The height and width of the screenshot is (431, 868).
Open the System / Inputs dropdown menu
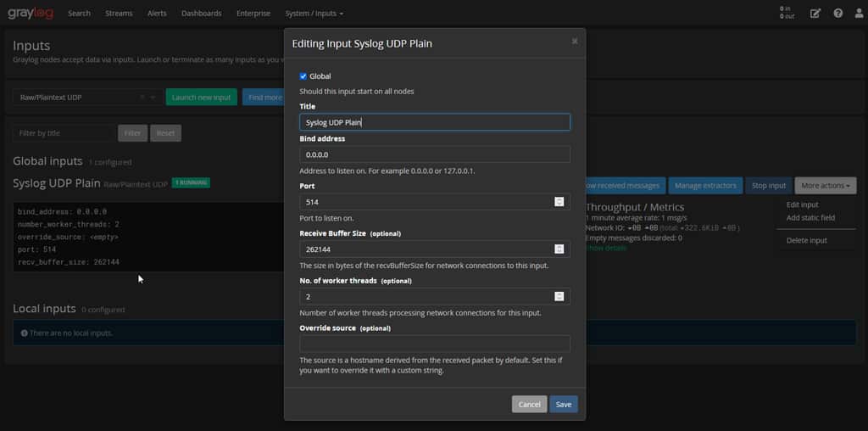click(314, 14)
